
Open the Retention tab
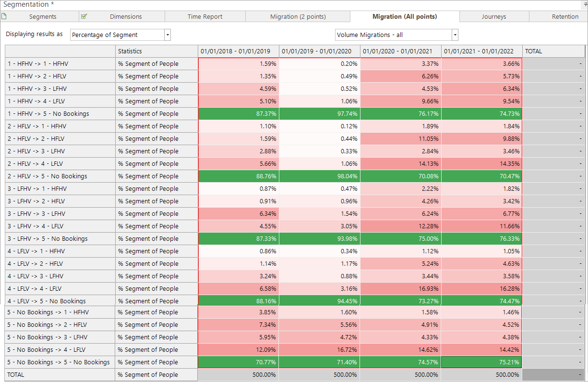click(565, 16)
